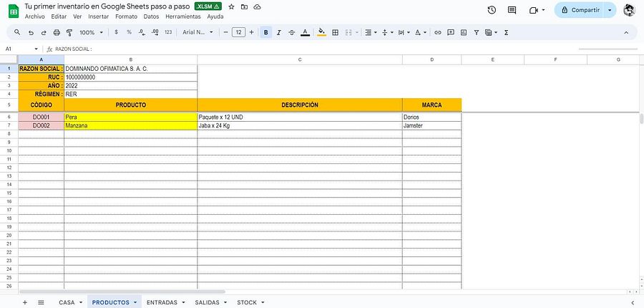Insert a comment from toolbar
This screenshot has width=644, height=308.
coord(451,32)
